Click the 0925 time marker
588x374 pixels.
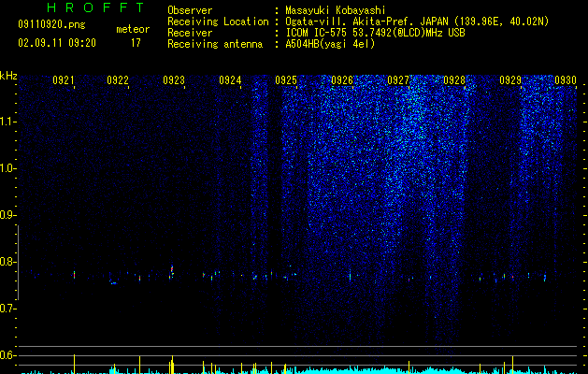286,80
